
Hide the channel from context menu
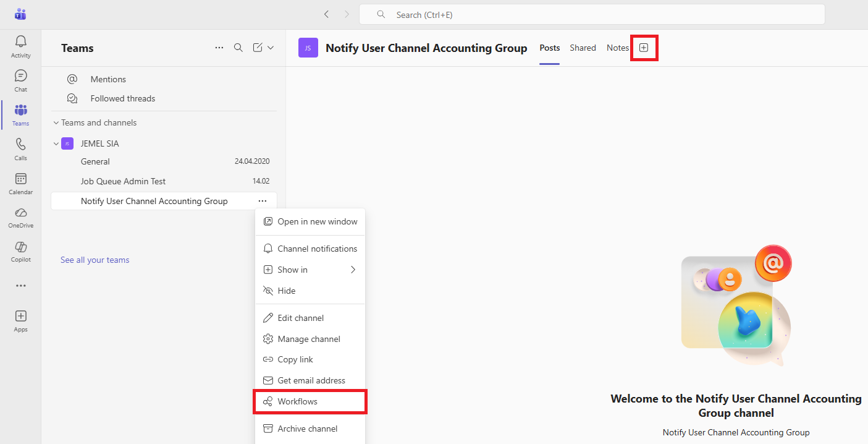(286, 291)
